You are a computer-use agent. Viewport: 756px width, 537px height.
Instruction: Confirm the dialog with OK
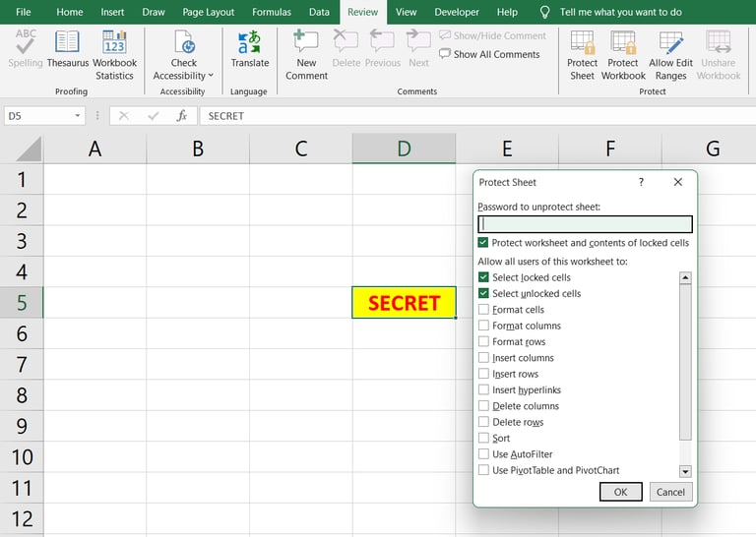[x=620, y=492]
